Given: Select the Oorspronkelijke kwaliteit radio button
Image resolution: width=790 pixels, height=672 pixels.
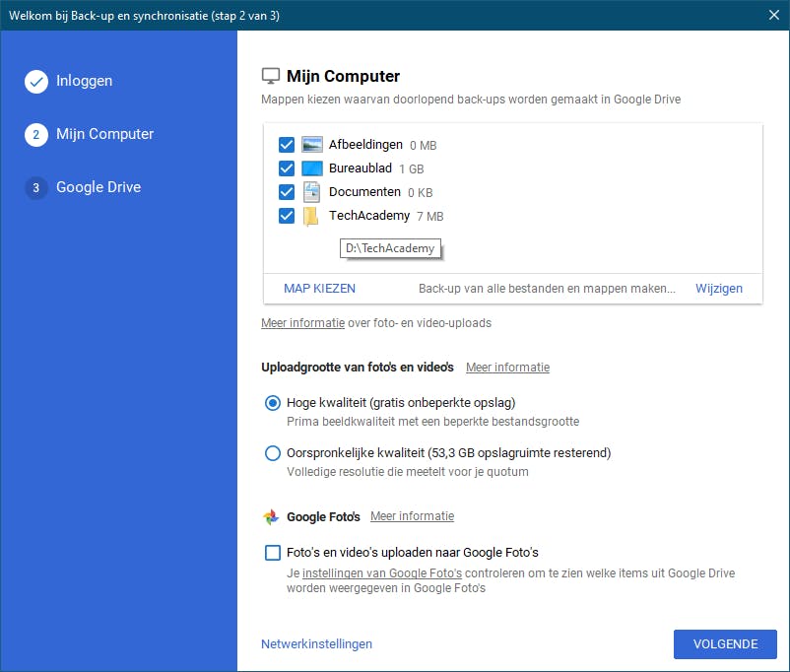Looking at the screenshot, I should (273, 453).
